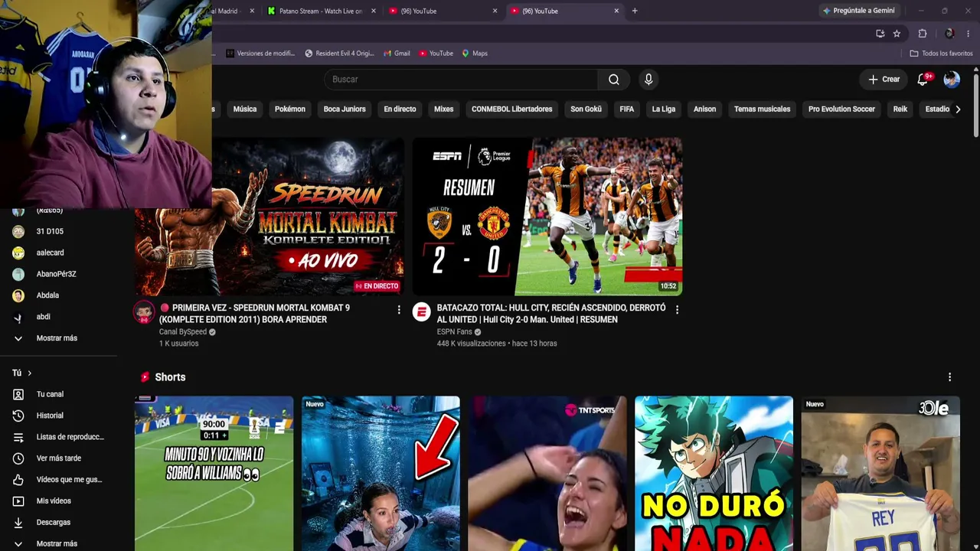Screen dimensions: 980x551
Task: Open subscription AbanoPér3Z
Action: pos(58,274)
